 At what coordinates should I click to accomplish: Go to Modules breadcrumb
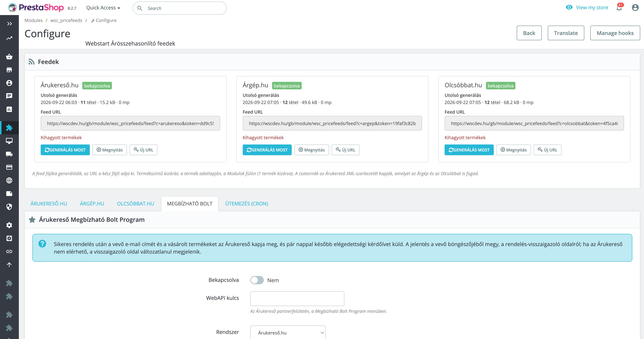(x=34, y=21)
